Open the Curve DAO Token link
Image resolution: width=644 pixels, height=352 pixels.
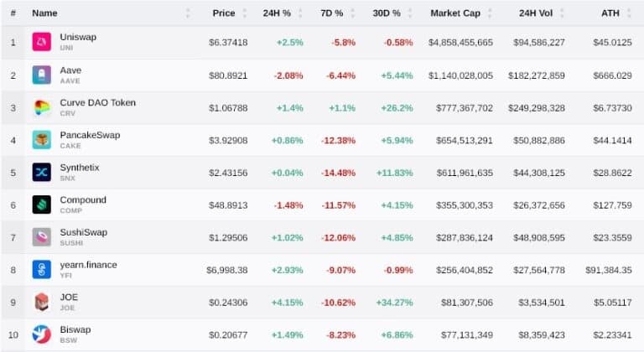(98, 103)
